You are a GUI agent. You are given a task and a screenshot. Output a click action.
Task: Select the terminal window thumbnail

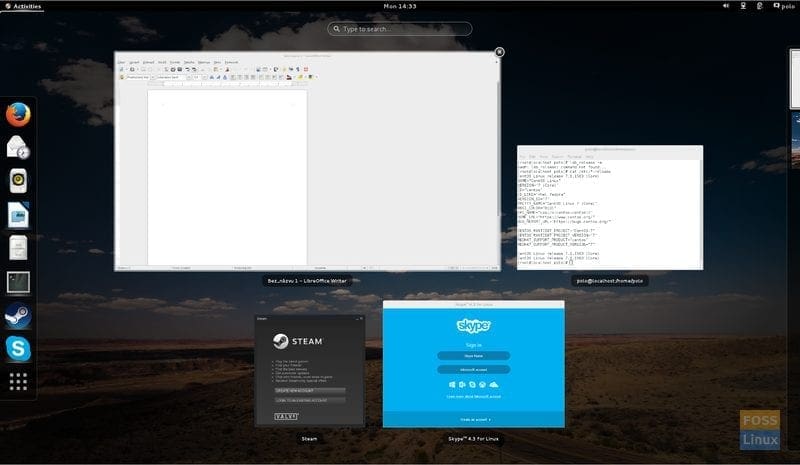tap(610, 208)
